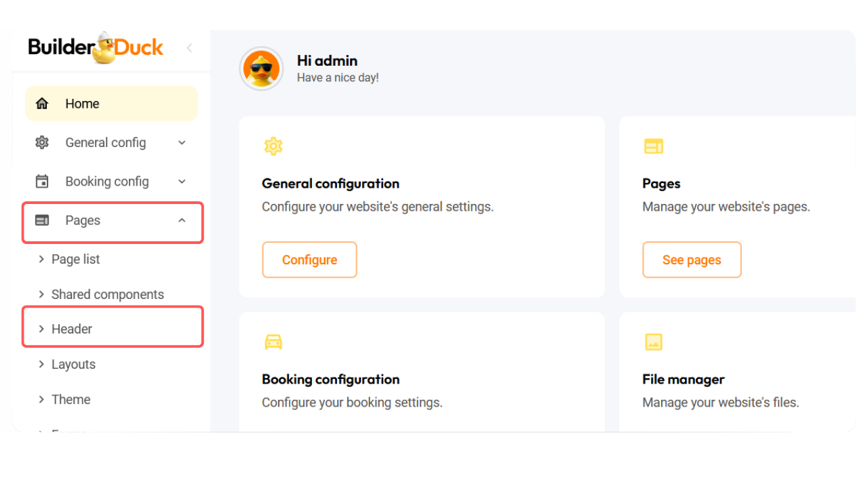Viewport: 868px width, 488px height.
Task: Open the Layouts submenu item
Action: (x=73, y=364)
